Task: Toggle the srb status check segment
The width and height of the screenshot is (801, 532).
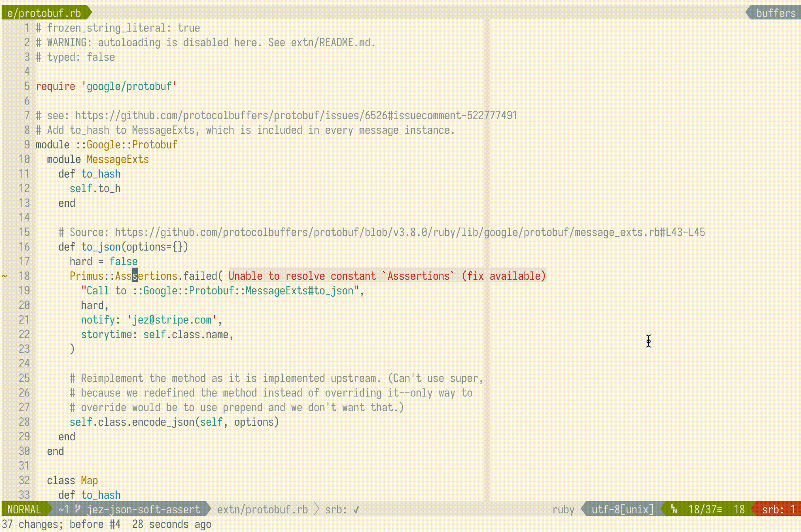Action: [x=343, y=510]
